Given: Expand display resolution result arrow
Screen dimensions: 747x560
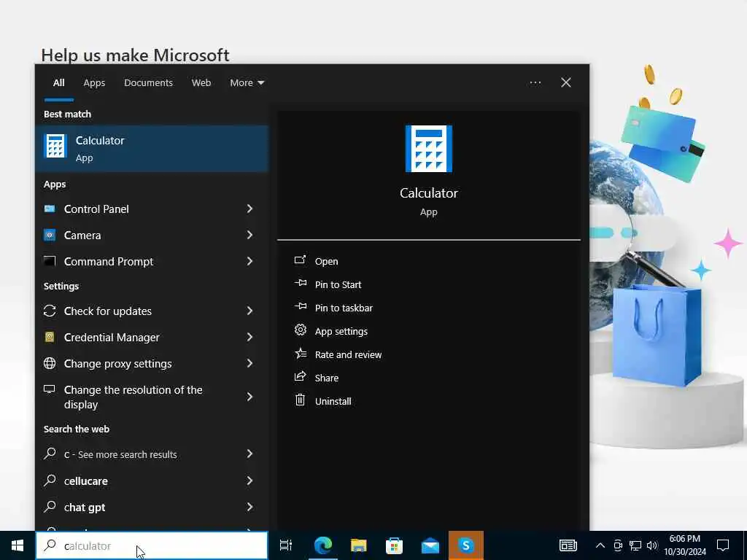Looking at the screenshot, I should [x=249, y=396].
